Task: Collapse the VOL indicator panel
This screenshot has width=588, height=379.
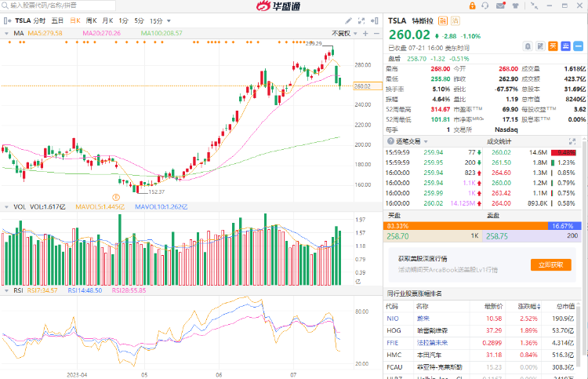Action: [x=7, y=207]
